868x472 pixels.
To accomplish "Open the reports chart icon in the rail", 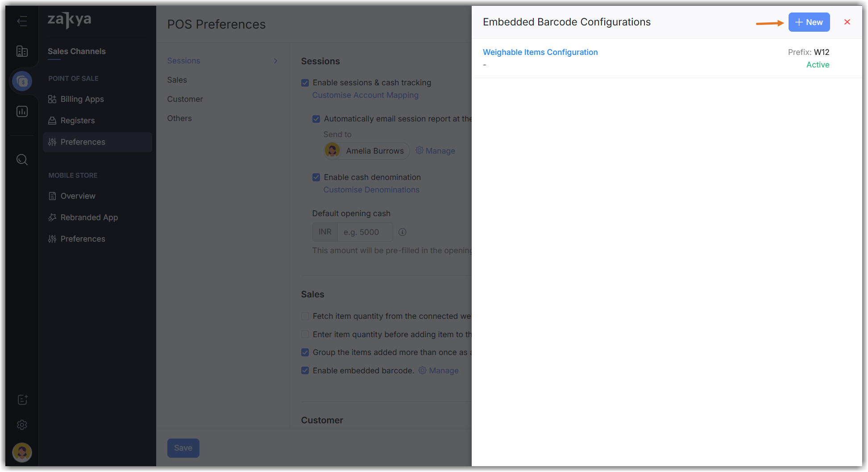I will click(22, 112).
